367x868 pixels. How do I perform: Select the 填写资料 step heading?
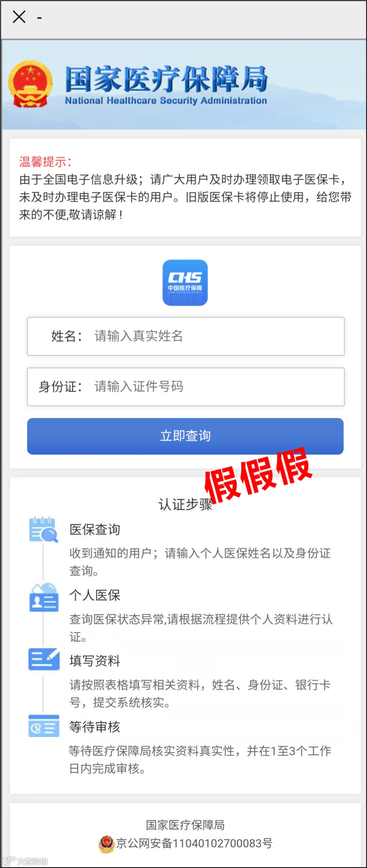click(x=95, y=661)
